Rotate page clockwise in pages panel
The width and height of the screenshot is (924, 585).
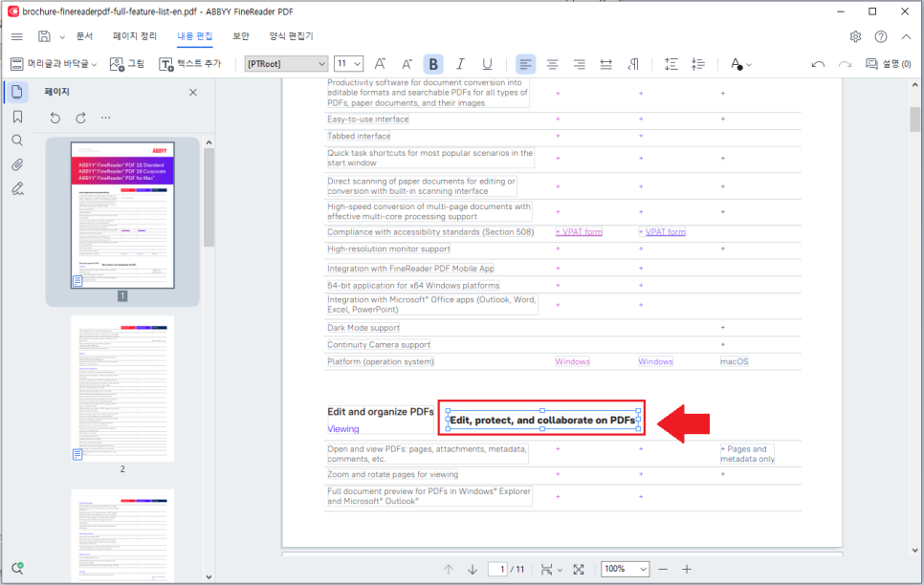coord(80,118)
